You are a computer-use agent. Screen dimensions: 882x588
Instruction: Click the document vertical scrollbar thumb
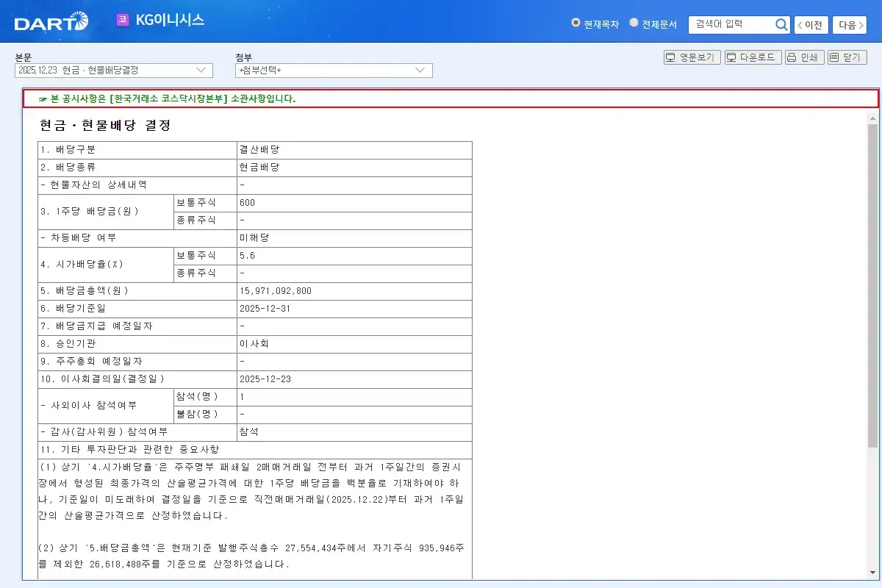pyautogui.click(x=872, y=287)
